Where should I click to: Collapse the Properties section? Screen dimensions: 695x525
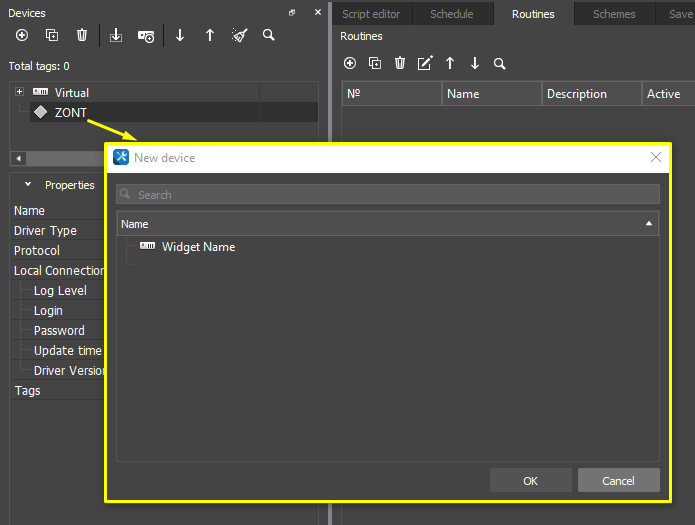point(28,185)
